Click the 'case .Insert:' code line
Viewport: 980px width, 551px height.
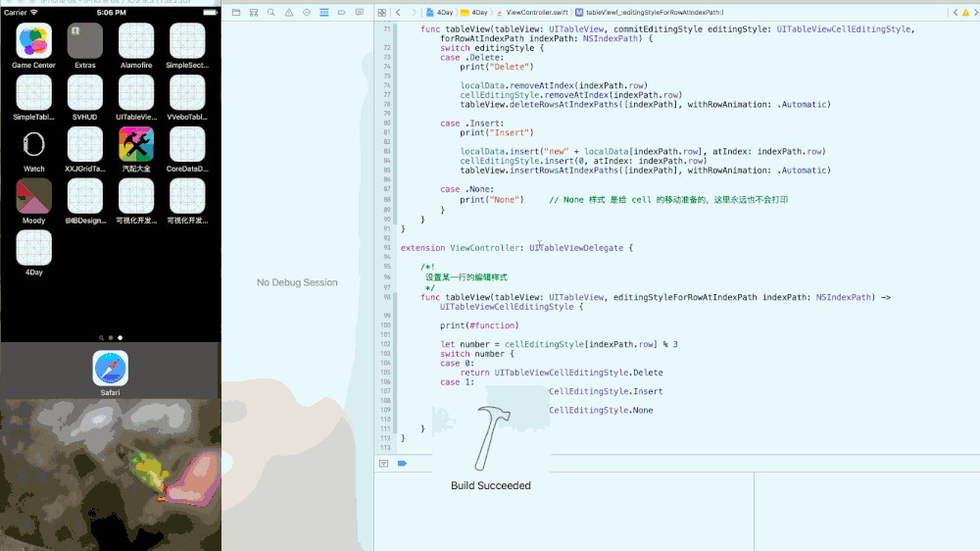click(x=472, y=124)
